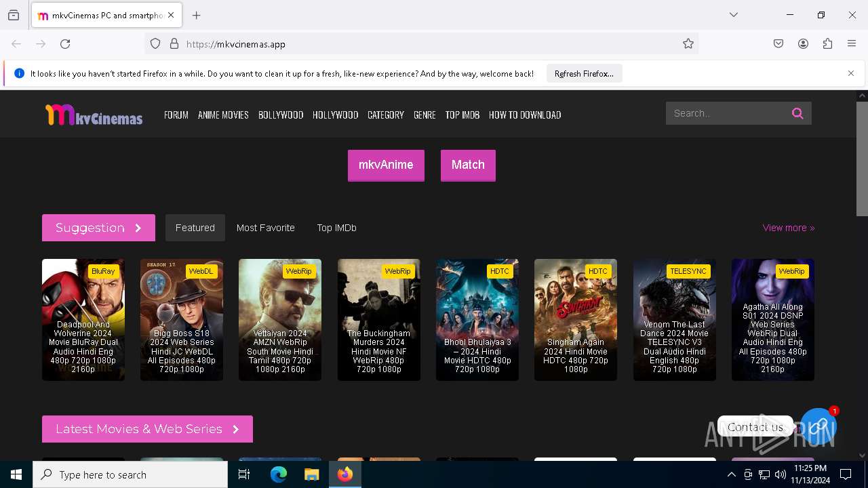This screenshot has height=488, width=868.
Task: Open Bhool Bhulaiyaa 3 movie poster
Action: (x=477, y=319)
